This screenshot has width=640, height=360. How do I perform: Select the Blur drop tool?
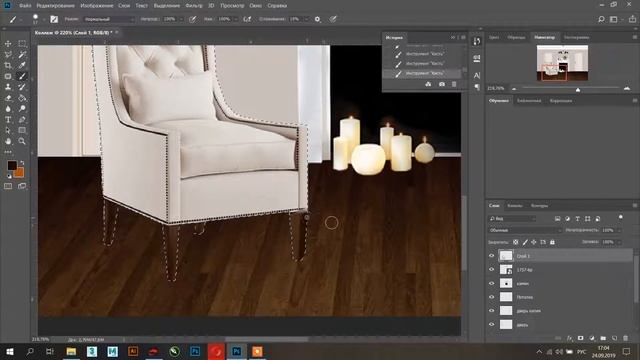click(8, 109)
